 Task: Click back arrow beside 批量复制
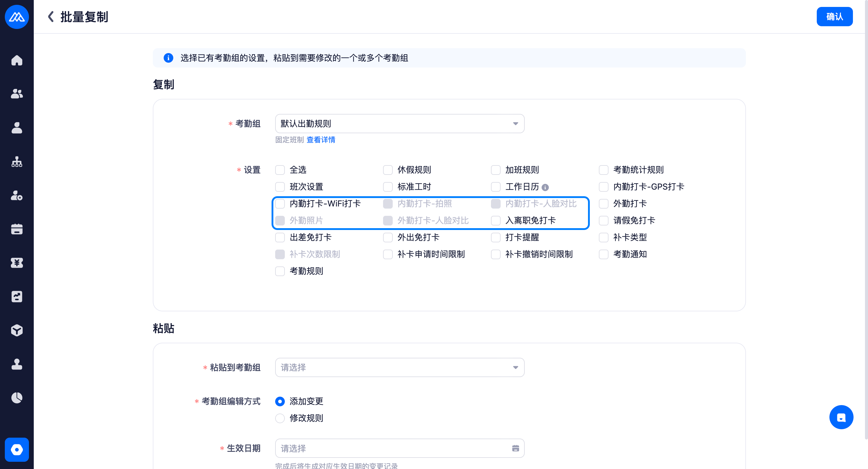click(51, 17)
